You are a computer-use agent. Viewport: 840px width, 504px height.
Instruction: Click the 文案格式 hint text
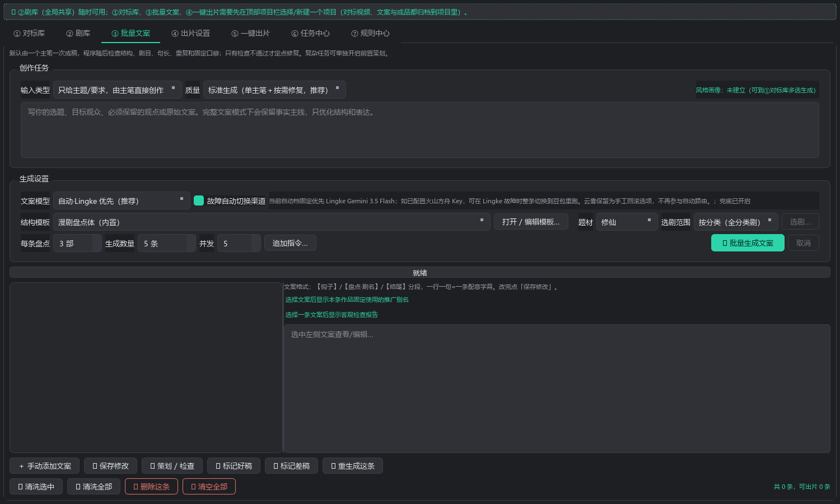point(421,287)
